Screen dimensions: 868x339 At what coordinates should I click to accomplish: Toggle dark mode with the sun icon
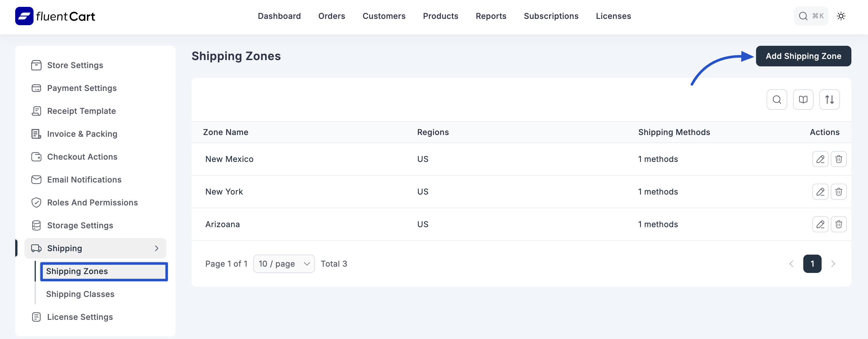tap(841, 16)
